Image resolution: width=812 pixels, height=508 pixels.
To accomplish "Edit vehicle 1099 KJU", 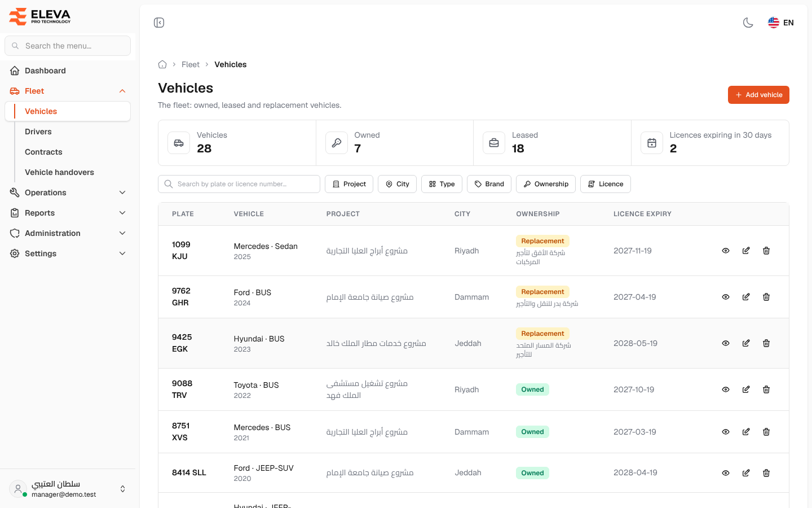I will (x=746, y=251).
